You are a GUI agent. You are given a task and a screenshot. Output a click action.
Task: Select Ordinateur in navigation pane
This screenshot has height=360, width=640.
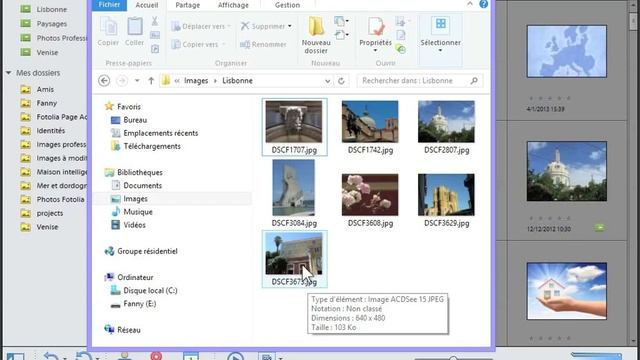tap(129, 277)
